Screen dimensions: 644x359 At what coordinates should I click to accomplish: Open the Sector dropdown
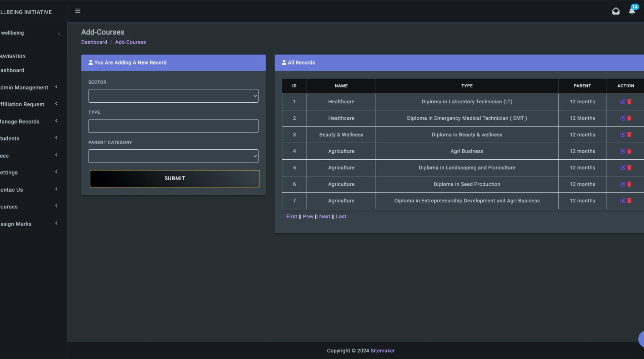pos(173,96)
